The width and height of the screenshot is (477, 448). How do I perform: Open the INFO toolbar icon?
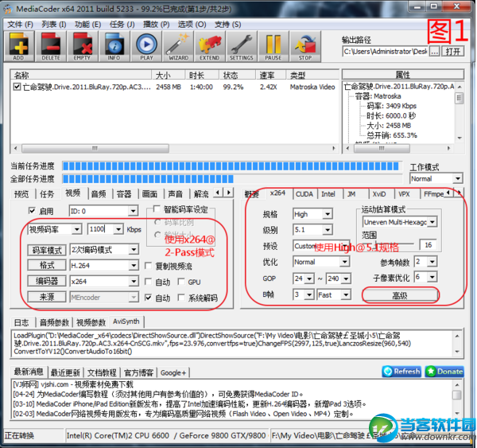click(x=114, y=46)
